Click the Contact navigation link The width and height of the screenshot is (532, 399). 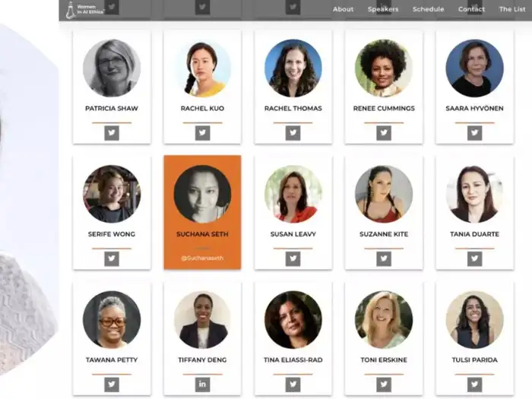coord(471,9)
